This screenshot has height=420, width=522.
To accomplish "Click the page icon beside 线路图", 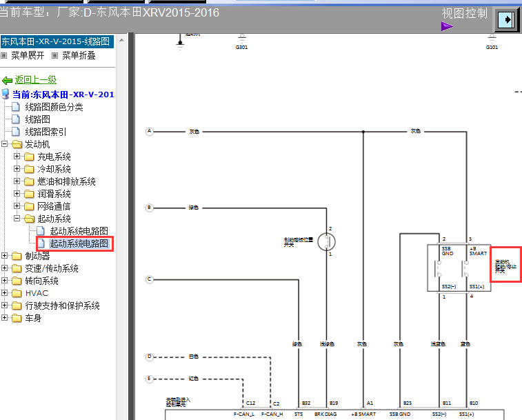I will coord(16,119).
